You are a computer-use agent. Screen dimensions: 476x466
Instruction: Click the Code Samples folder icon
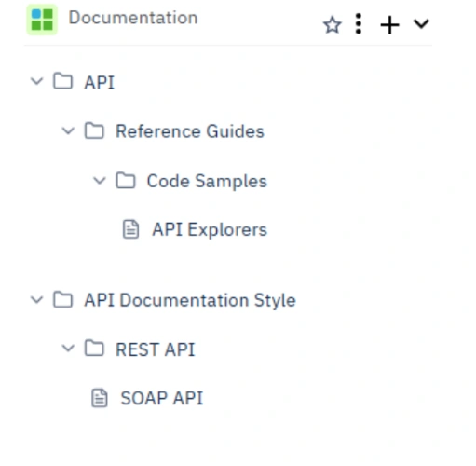tap(126, 180)
